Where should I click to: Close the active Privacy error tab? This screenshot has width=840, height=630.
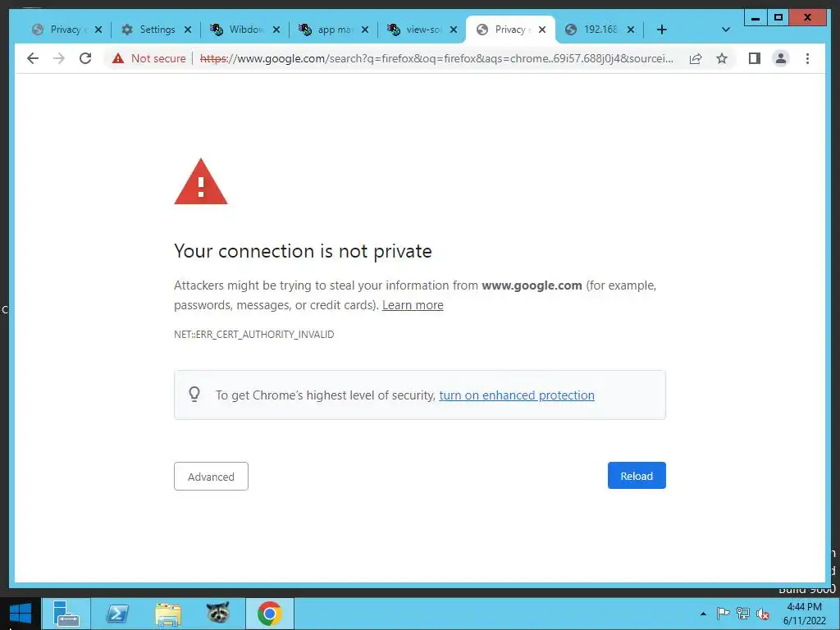click(542, 30)
